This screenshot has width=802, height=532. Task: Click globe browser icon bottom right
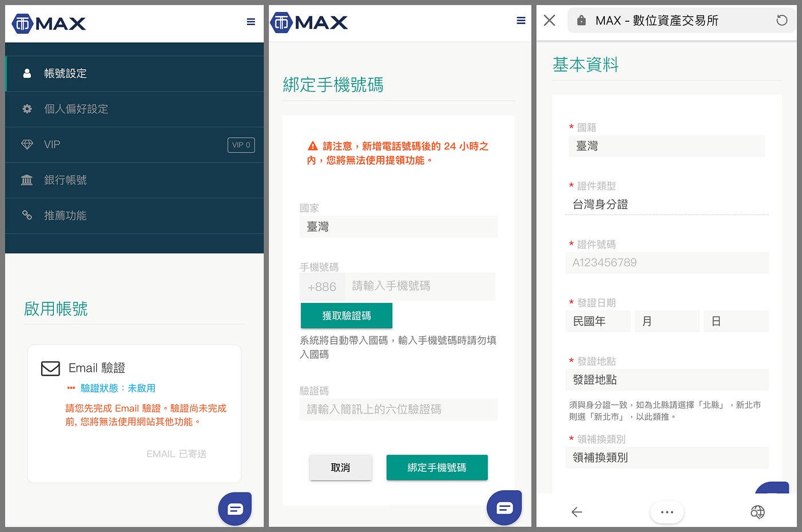coord(757,512)
